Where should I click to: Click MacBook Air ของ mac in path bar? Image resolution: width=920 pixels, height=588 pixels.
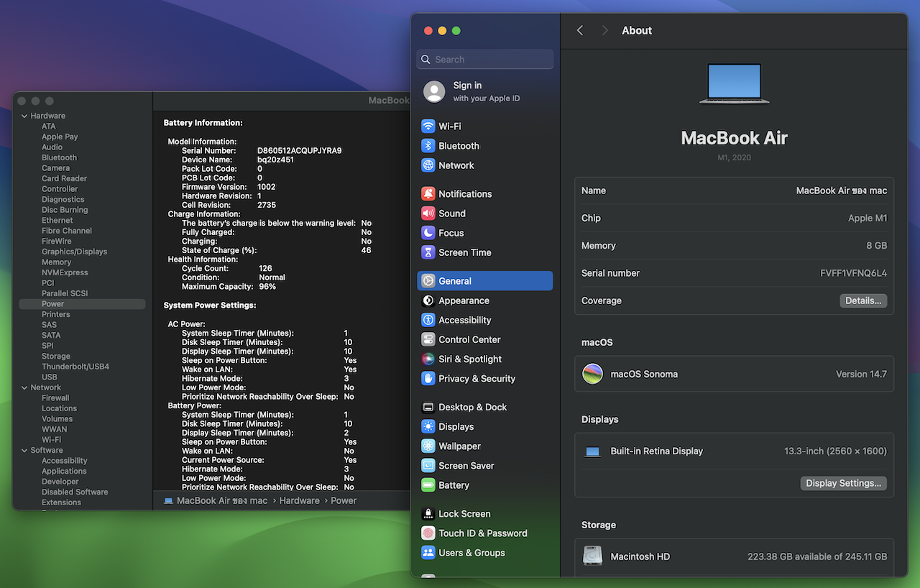222,500
